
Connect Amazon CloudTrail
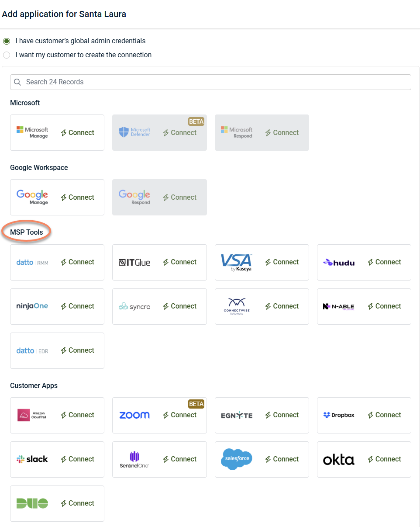(x=78, y=415)
